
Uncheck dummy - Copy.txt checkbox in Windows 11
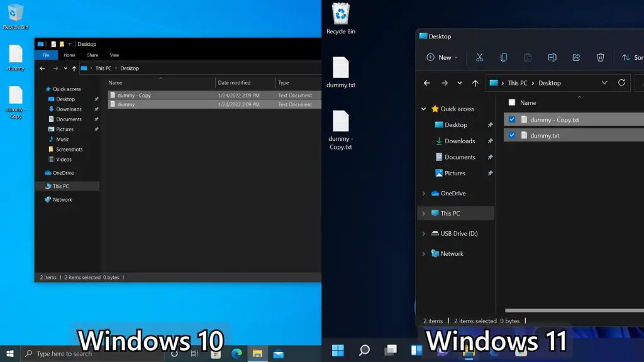tap(512, 119)
